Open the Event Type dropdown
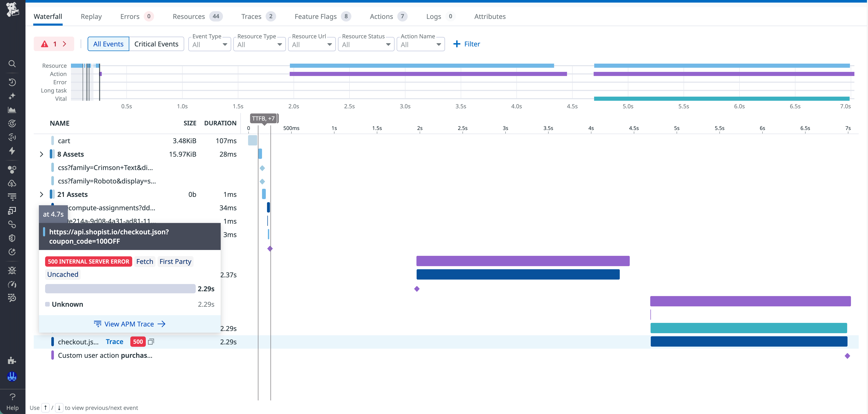Image resolution: width=868 pixels, height=414 pixels. [209, 44]
